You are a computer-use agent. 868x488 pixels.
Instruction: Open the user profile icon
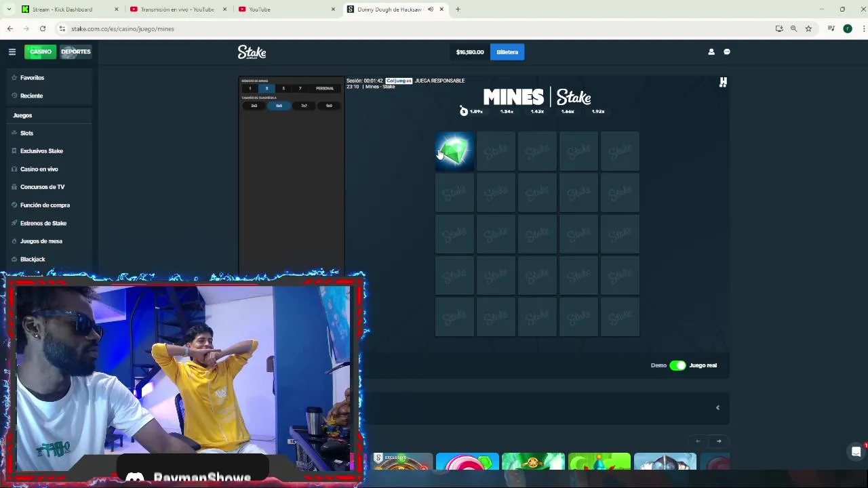click(711, 52)
